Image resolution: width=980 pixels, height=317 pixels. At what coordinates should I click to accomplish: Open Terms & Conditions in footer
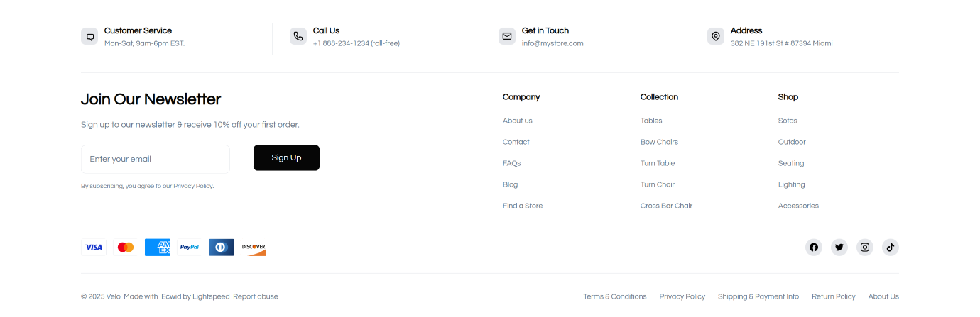tap(615, 296)
